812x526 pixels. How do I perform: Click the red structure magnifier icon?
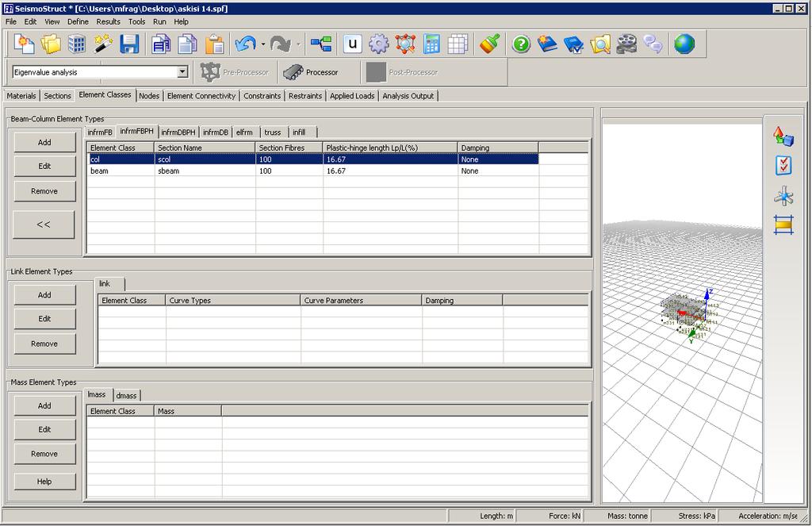point(405,44)
